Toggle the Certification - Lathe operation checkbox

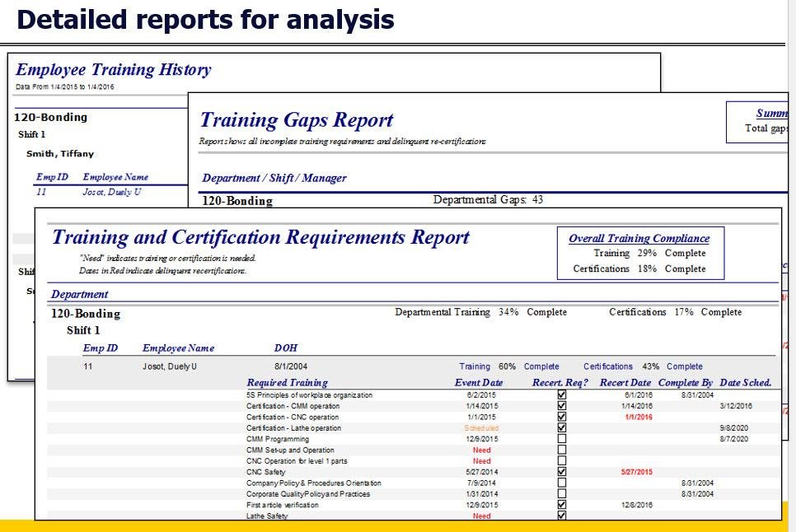tap(561, 427)
